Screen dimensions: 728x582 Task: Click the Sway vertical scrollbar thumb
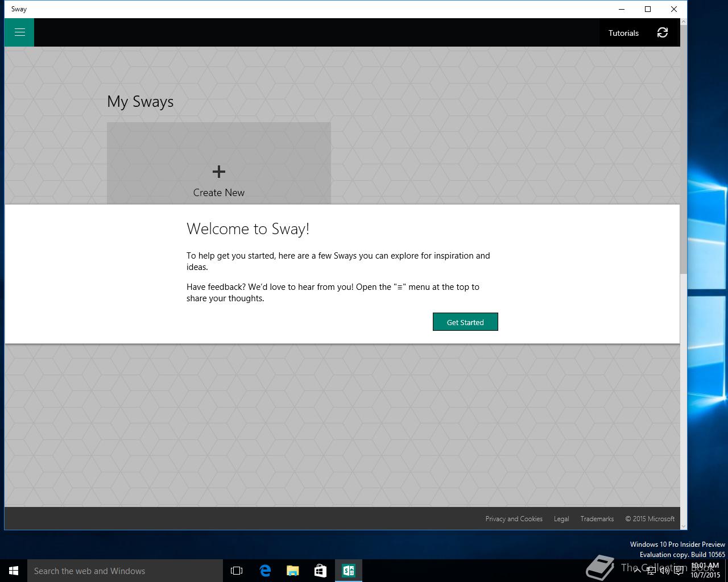[684, 150]
